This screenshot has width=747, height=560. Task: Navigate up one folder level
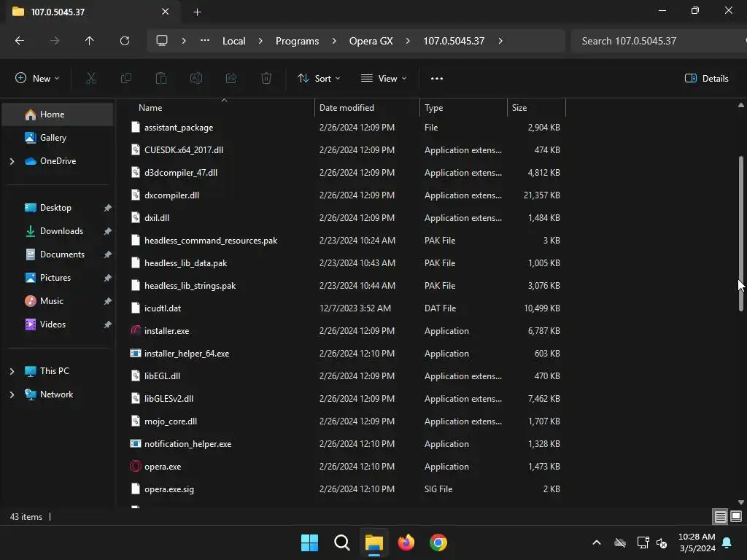point(89,41)
